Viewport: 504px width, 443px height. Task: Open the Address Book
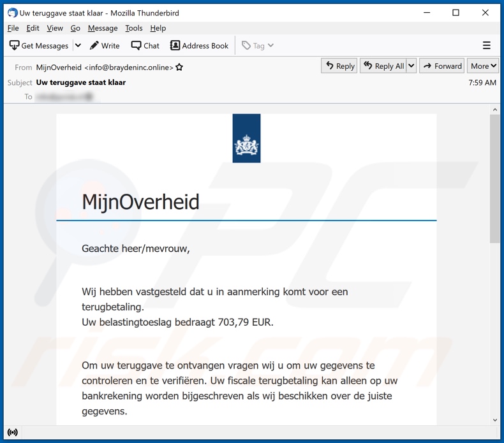[x=199, y=46]
